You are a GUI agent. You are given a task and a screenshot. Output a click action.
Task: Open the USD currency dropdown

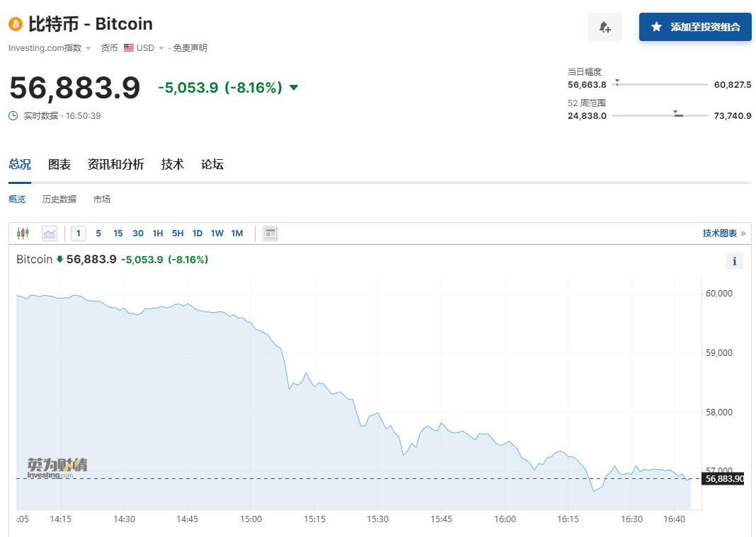coord(161,48)
